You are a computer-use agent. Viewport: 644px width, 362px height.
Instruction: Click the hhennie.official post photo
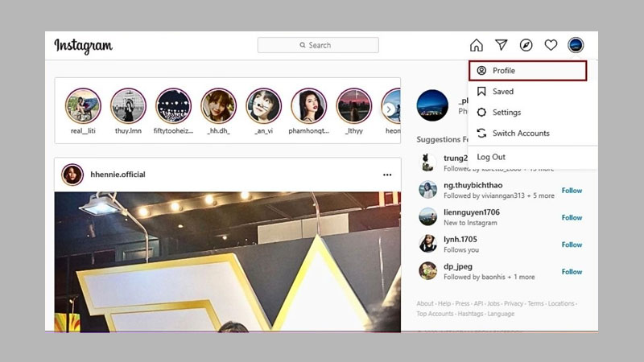tap(228, 262)
